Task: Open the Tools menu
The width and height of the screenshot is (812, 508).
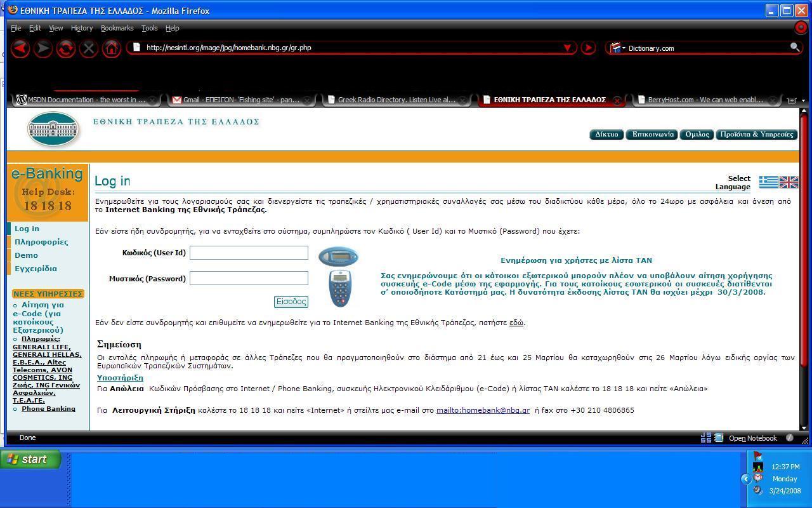Action: click(150, 28)
